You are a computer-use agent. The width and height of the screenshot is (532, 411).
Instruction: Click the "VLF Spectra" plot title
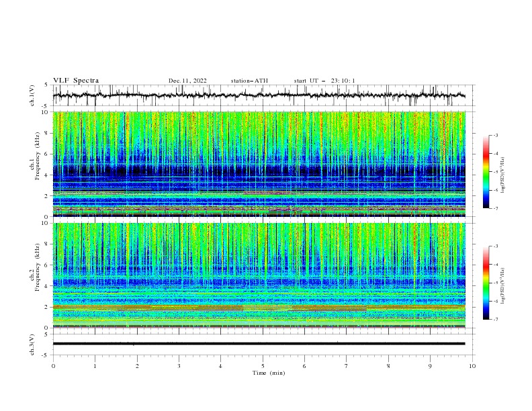coord(76,81)
